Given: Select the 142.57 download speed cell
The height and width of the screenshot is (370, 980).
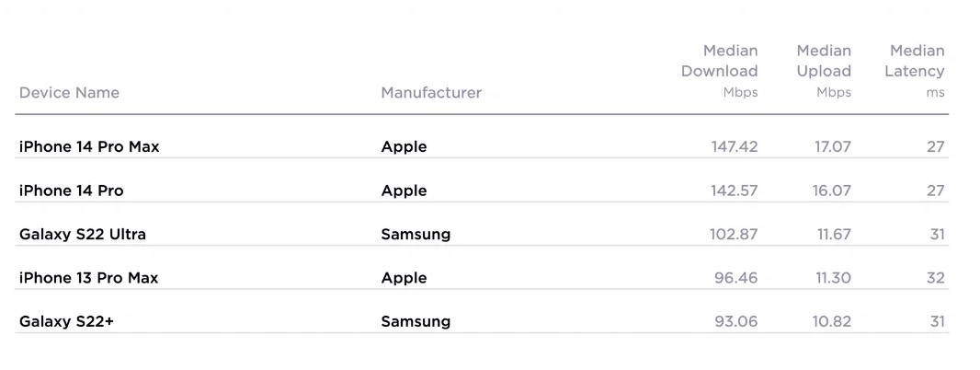Looking at the screenshot, I should 735,191.
